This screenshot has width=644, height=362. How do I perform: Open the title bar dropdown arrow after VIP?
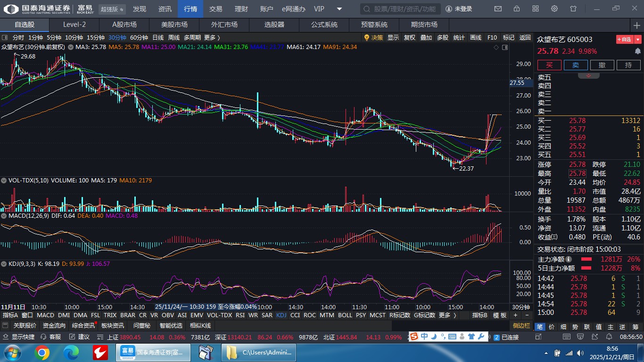(x=339, y=9)
